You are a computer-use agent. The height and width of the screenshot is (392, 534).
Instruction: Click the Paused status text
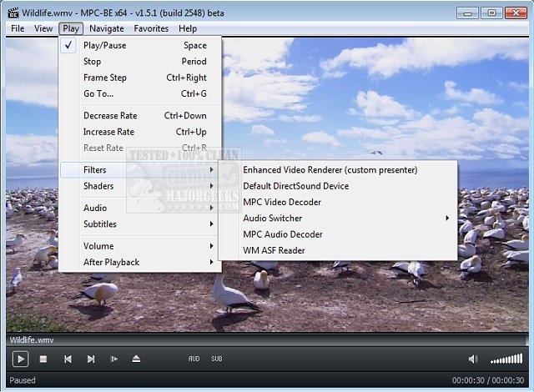(x=23, y=380)
